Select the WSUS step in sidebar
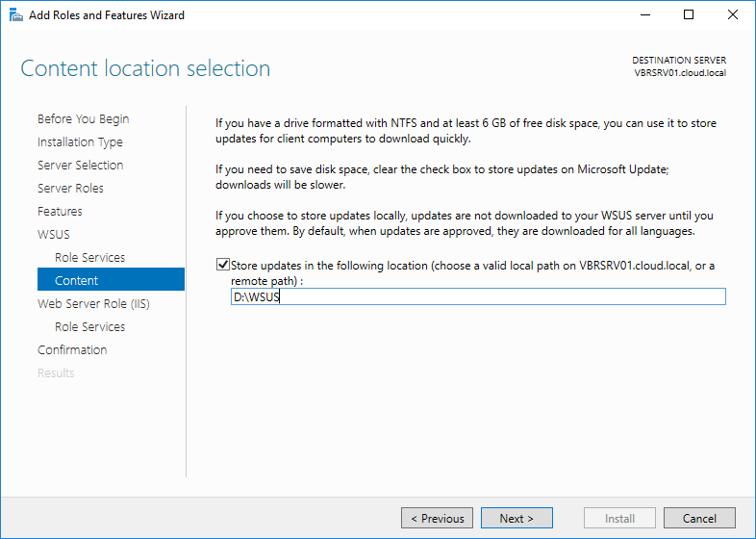 (54, 235)
